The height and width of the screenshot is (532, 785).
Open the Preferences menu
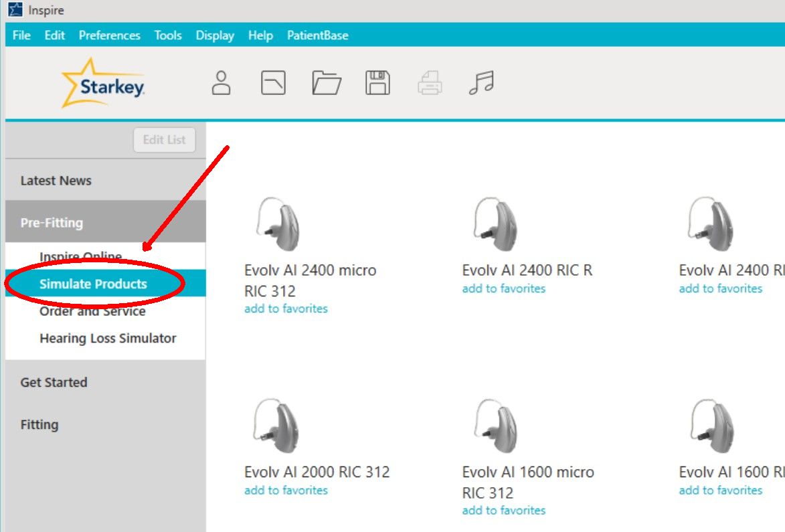pyautogui.click(x=110, y=35)
